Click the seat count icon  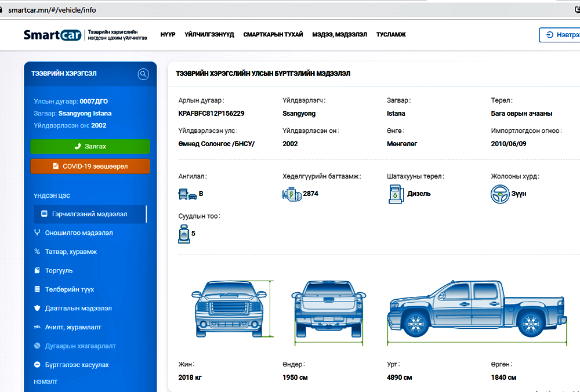pyautogui.click(x=184, y=234)
